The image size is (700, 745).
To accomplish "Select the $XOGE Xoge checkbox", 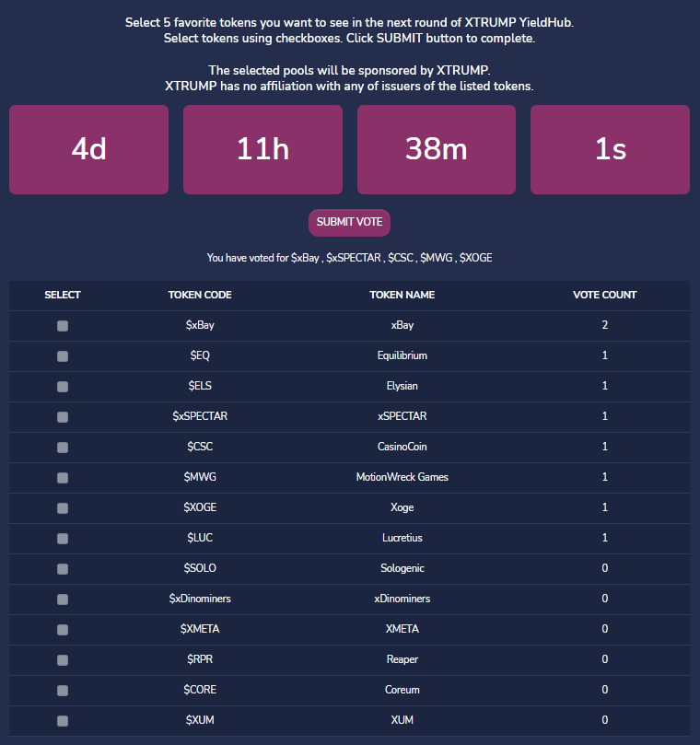I will point(63,508).
